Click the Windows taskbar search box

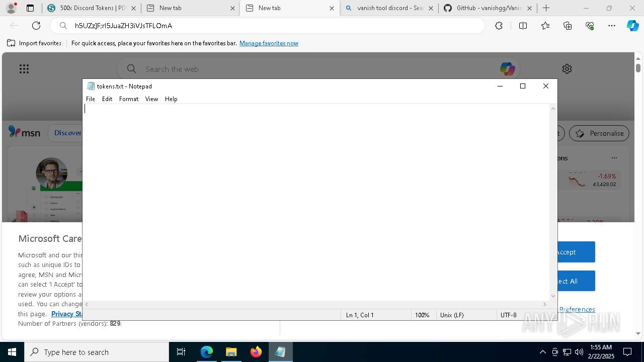97,352
